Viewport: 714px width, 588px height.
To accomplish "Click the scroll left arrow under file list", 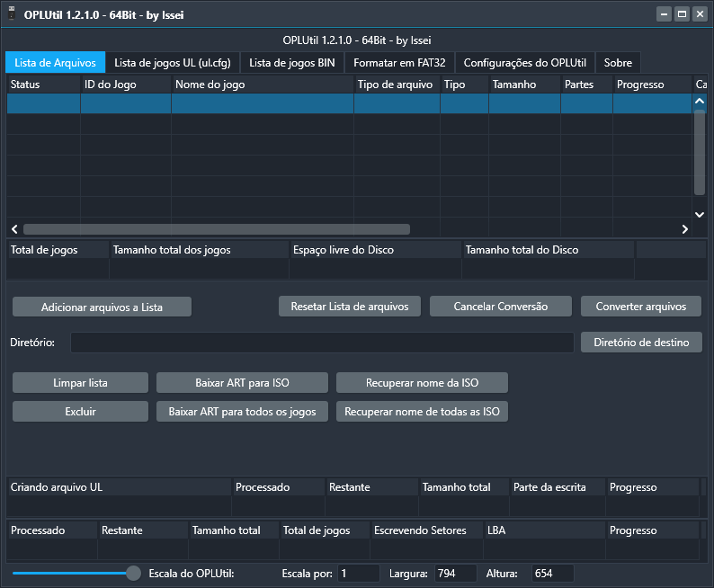I will [14, 229].
